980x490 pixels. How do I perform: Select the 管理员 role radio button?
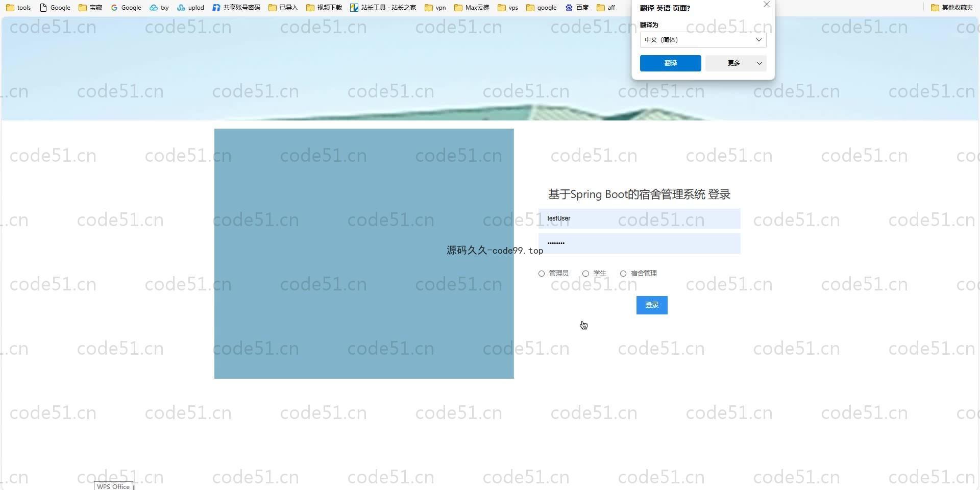(542, 274)
